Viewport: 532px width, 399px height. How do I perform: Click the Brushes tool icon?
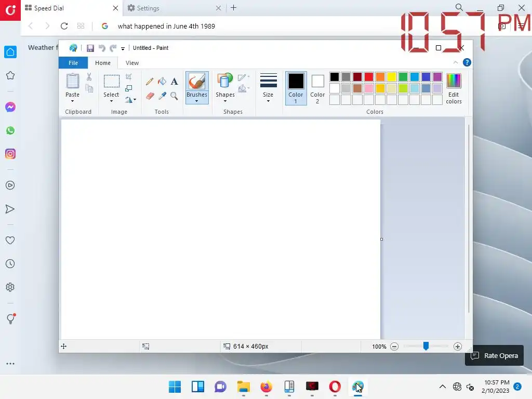point(197,82)
